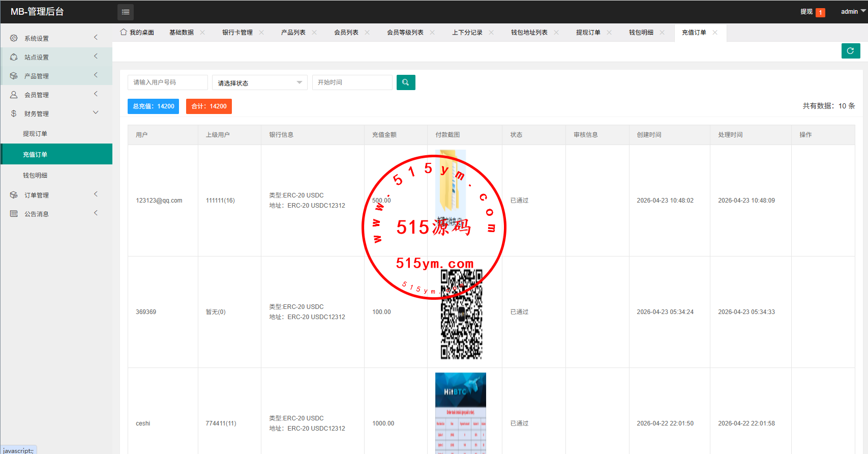Image resolution: width=868 pixels, height=454 pixels.
Task: Click the 提现 notification badge
Action: point(820,12)
